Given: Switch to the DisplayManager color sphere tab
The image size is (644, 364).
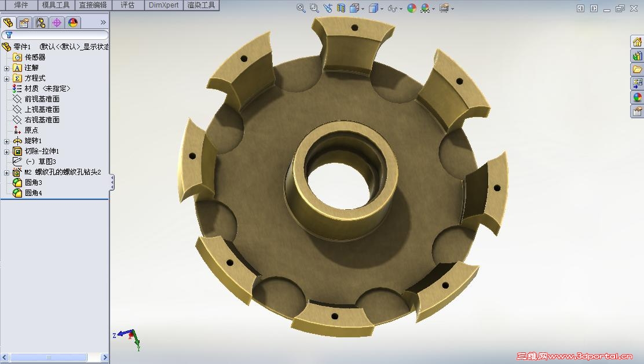Looking at the screenshot, I should tap(73, 23).
